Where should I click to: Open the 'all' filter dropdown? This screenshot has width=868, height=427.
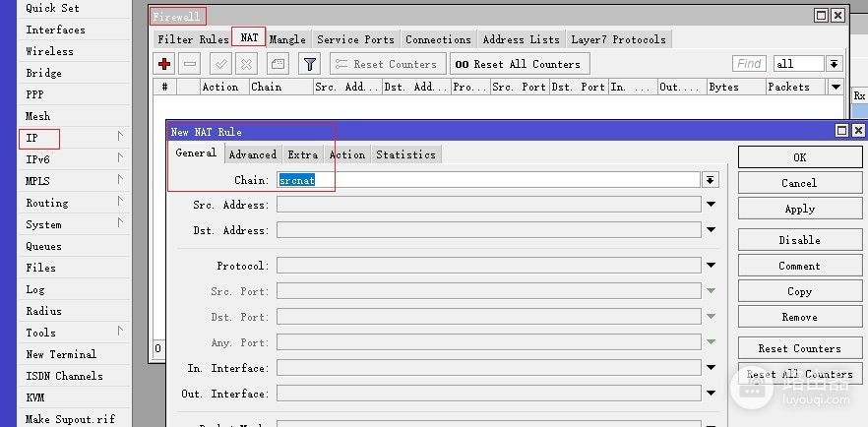[x=835, y=64]
